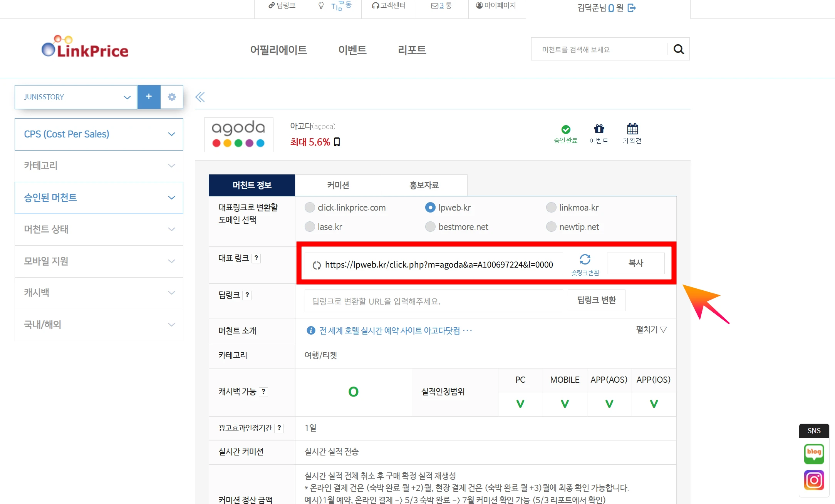The image size is (835, 504).
Task: Open the JUNISSTORY site dropdown
Action: pyautogui.click(x=76, y=97)
